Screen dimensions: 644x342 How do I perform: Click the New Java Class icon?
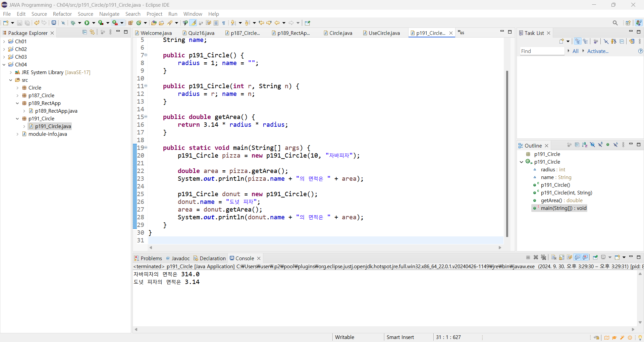coord(139,23)
